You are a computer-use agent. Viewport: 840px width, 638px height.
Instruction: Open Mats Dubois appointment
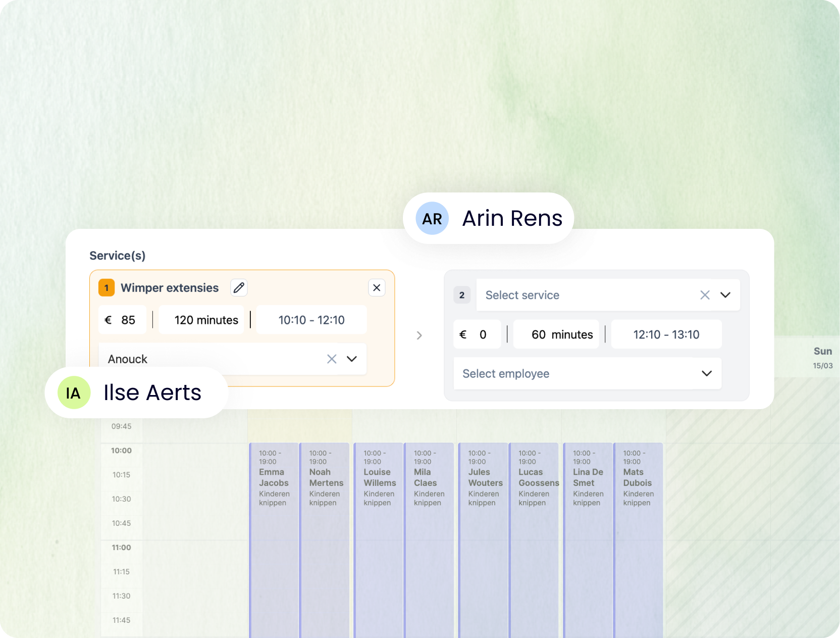(x=638, y=540)
